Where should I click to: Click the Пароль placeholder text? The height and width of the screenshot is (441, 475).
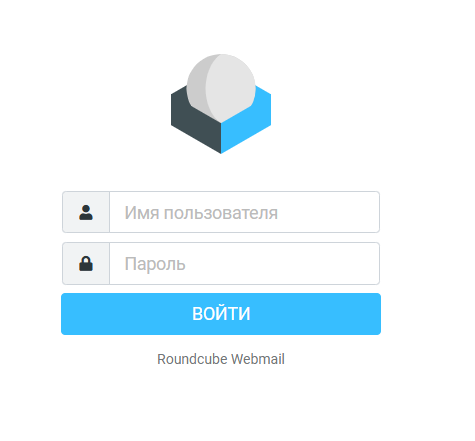[155, 264]
